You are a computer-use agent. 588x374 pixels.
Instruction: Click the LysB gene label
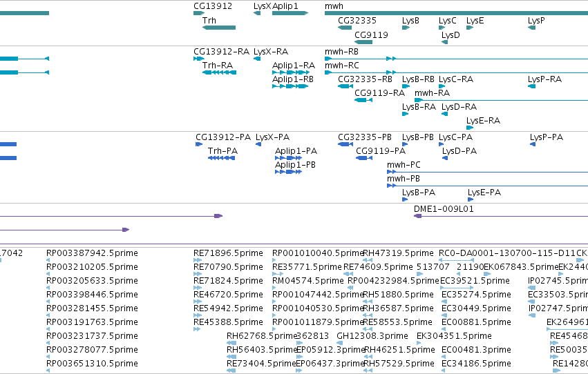410,21
